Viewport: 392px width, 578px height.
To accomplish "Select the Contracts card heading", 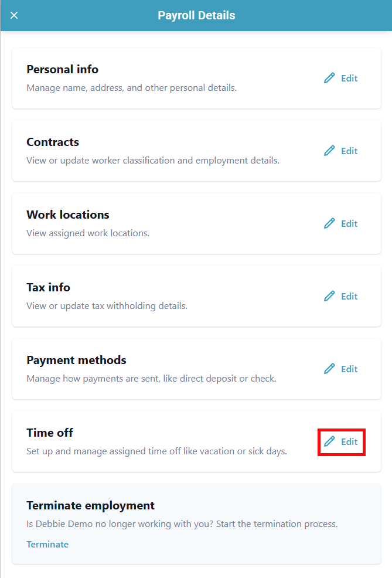I will pos(53,142).
